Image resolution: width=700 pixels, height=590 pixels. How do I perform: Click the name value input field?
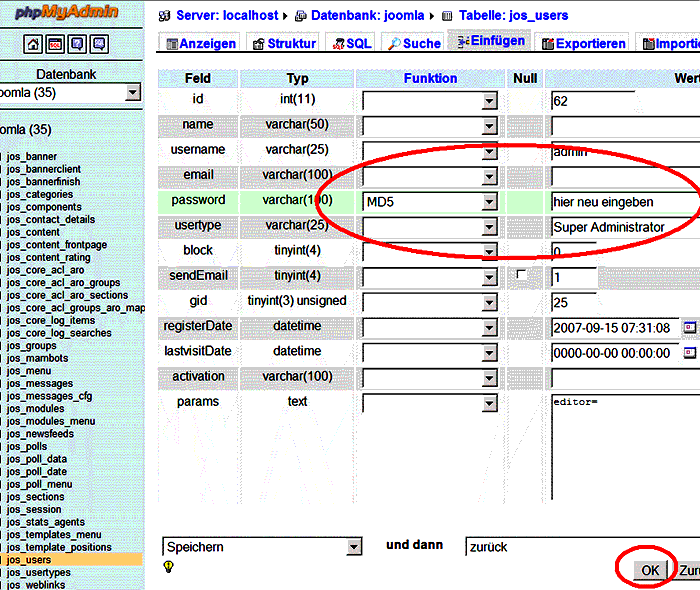(x=625, y=126)
